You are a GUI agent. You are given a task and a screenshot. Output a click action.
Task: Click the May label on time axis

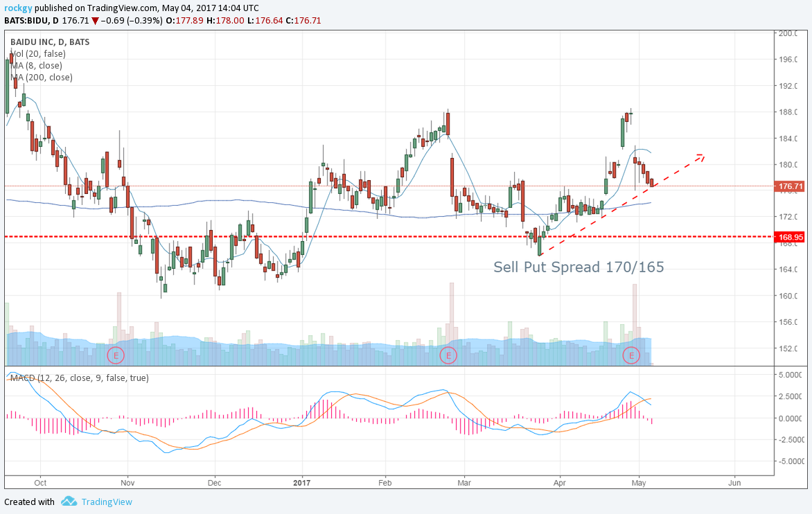639,483
